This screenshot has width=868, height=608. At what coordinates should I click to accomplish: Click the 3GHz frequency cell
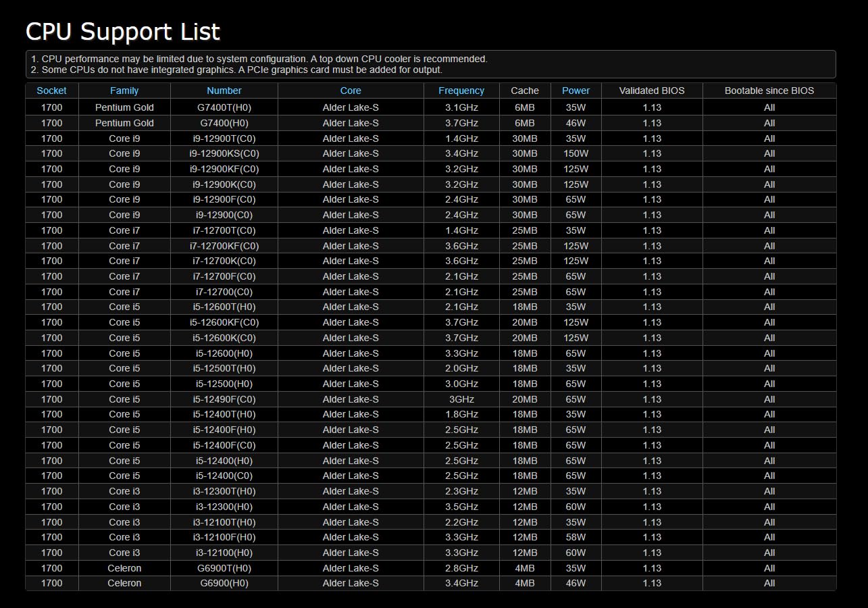[461, 399]
